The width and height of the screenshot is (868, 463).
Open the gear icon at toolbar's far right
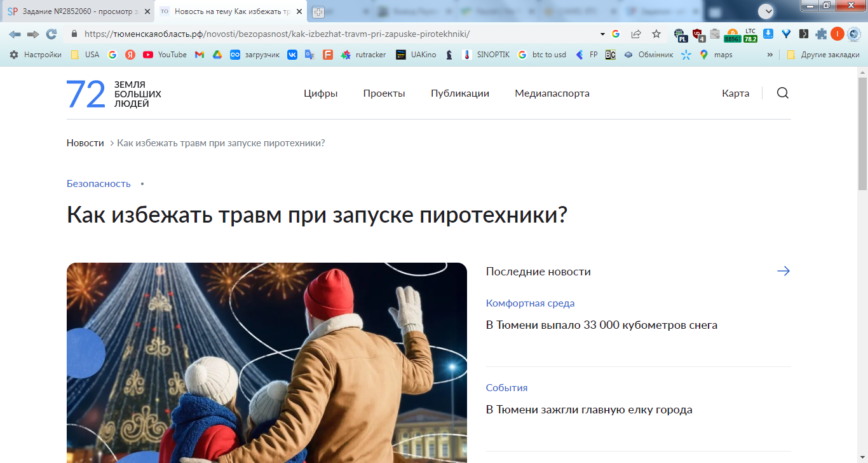point(853,34)
